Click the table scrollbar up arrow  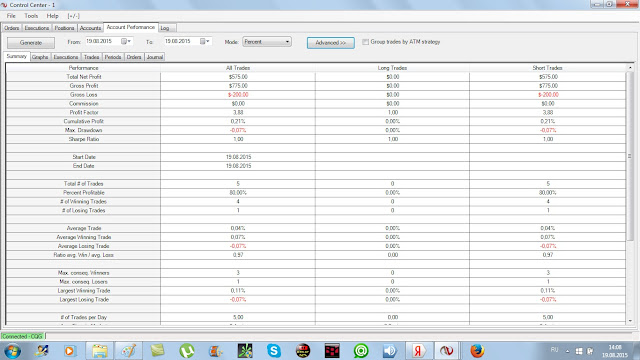point(630,67)
